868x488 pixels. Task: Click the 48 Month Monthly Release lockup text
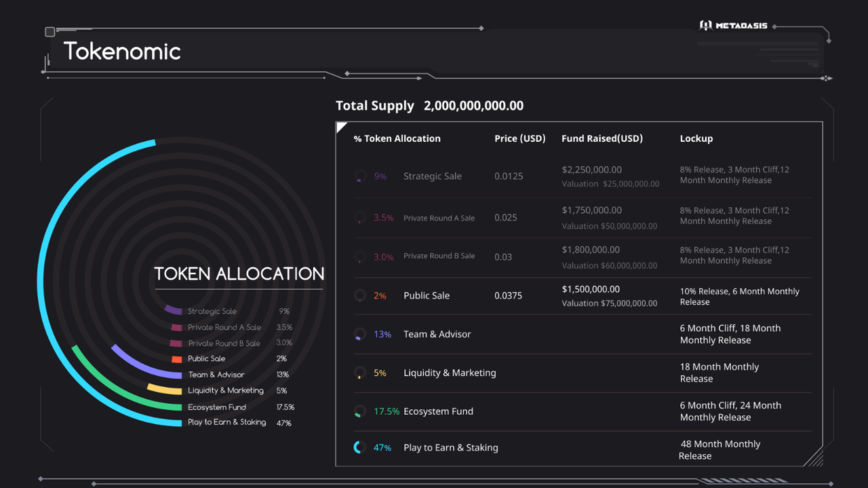point(719,450)
